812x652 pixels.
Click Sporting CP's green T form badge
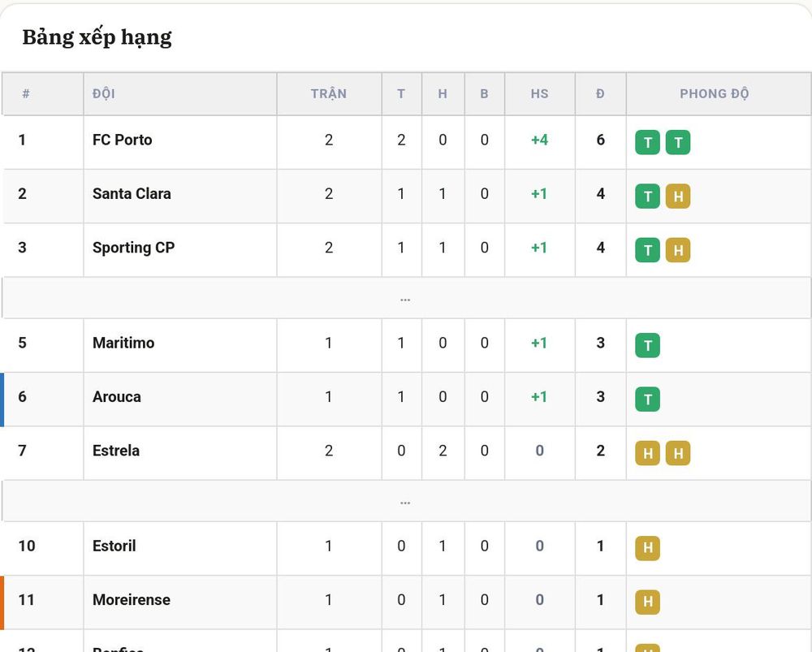point(647,250)
